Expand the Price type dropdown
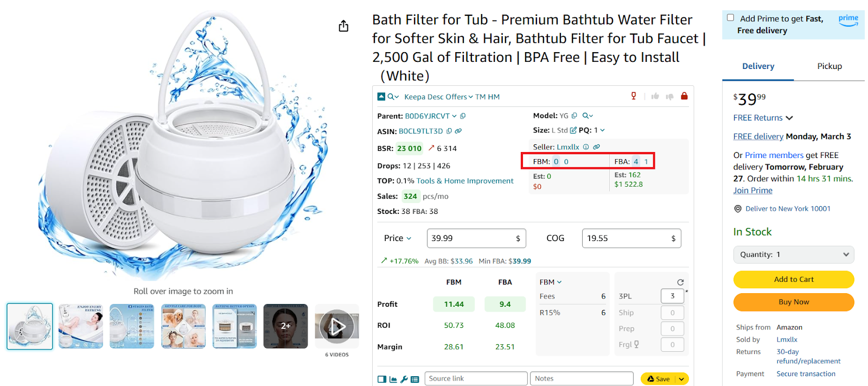The image size is (868, 386). click(398, 238)
